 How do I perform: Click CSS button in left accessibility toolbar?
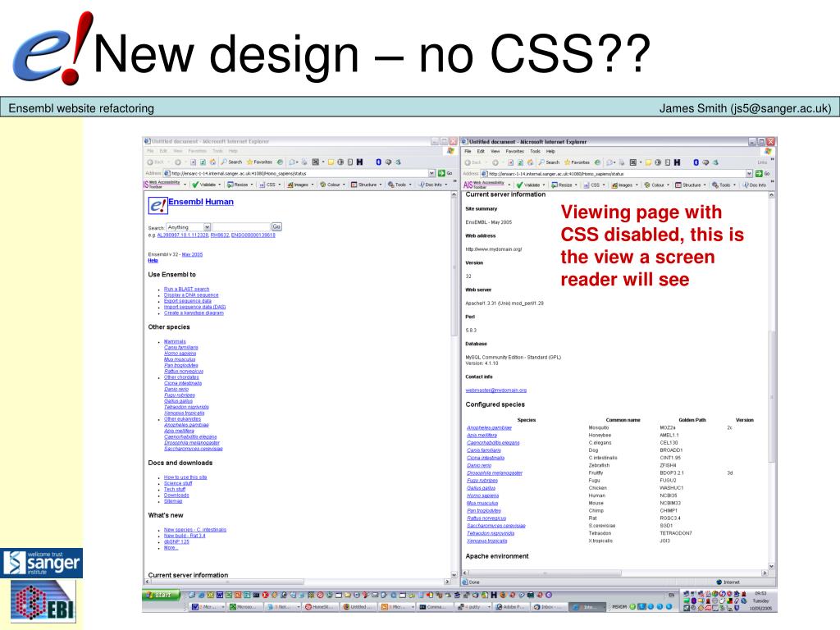point(267,185)
